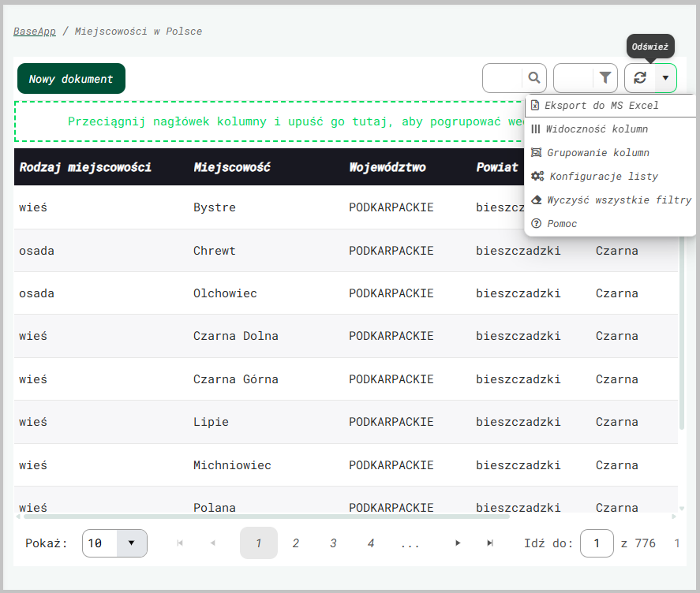The image size is (700, 593).
Task: Open Konfiguracje listy menu entry
Action: (603, 177)
